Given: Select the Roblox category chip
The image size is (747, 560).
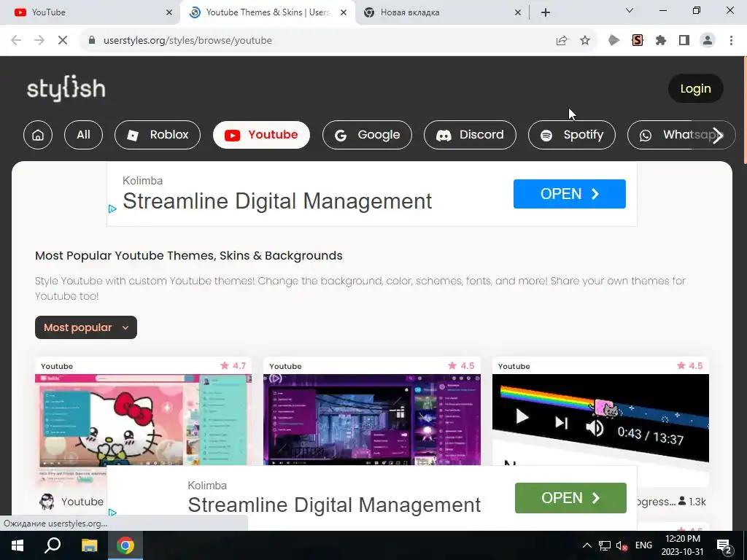Looking at the screenshot, I should 158,135.
